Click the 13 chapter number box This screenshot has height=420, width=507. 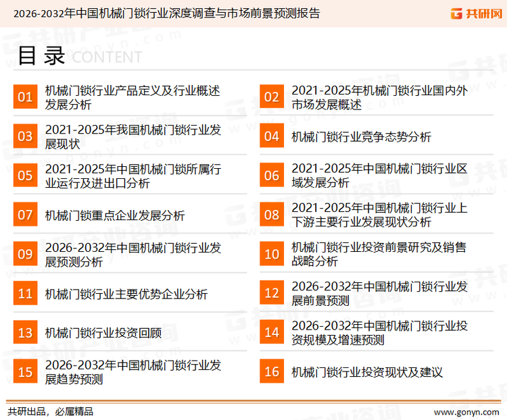point(25,333)
